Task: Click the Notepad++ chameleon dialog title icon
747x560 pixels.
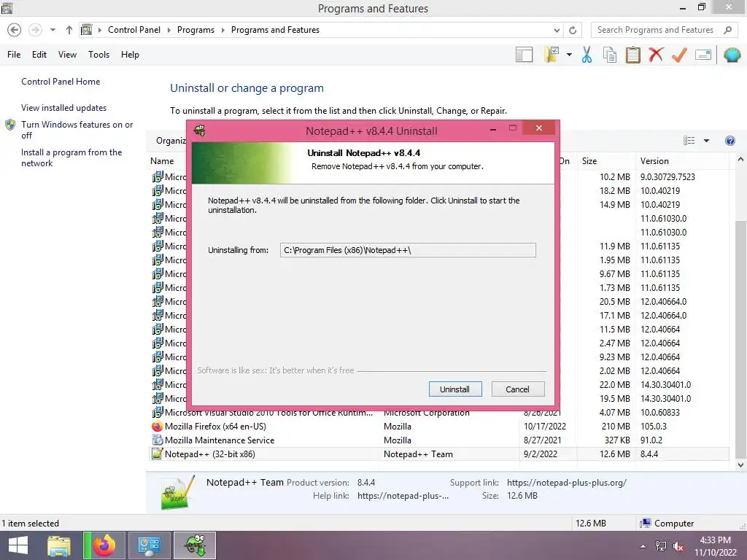Action: click(x=200, y=131)
